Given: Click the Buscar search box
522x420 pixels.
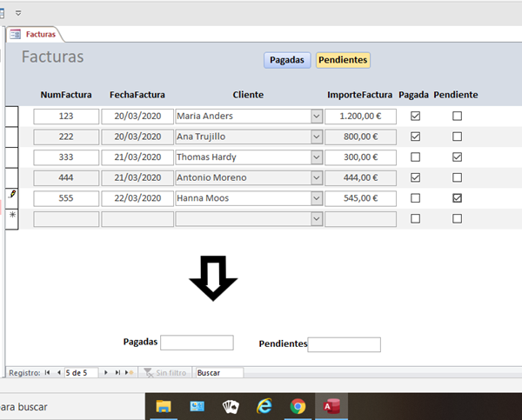Looking at the screenshot, I should click(x=219, y=372).
